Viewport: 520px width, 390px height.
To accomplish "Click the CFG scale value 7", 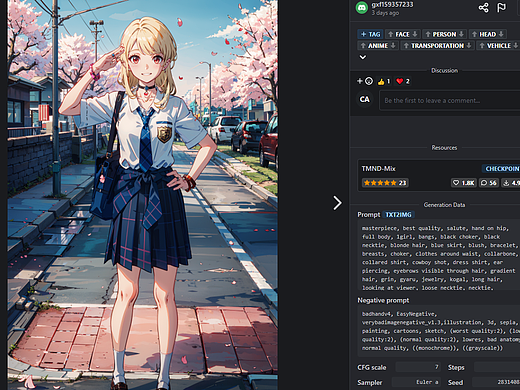I will (418, 367).
